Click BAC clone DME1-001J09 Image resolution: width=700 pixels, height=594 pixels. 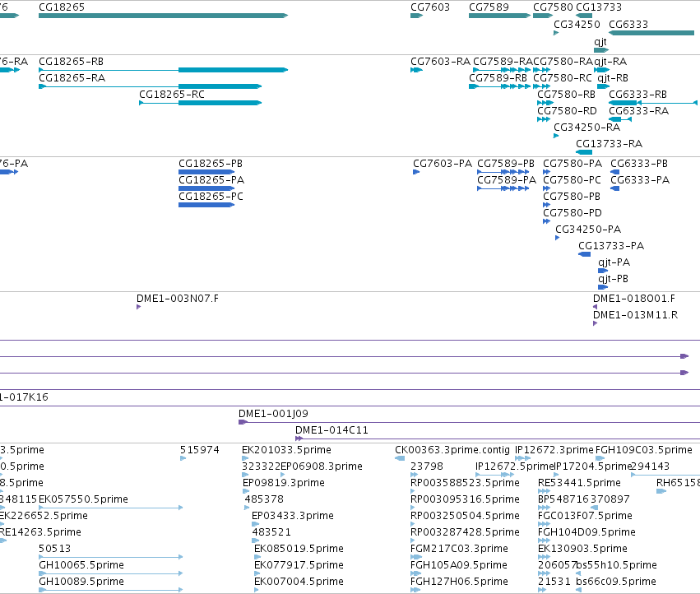tap(469, 423)
